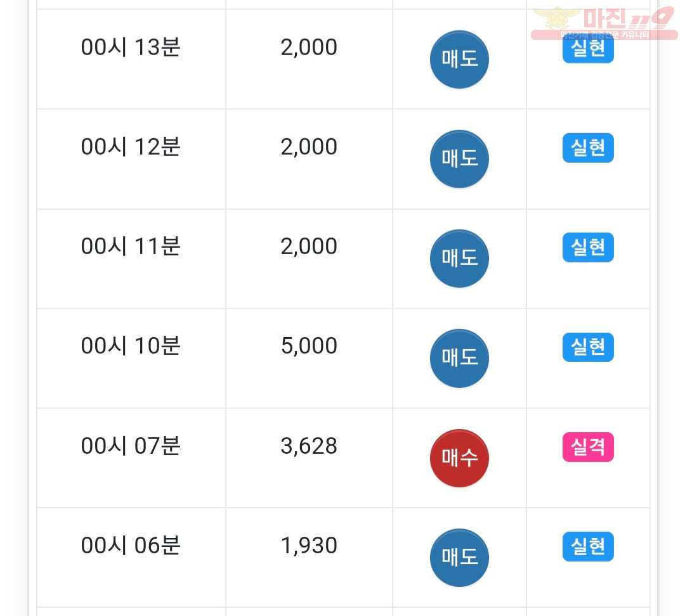Click the 1,930 amount cell

[309, 558]
